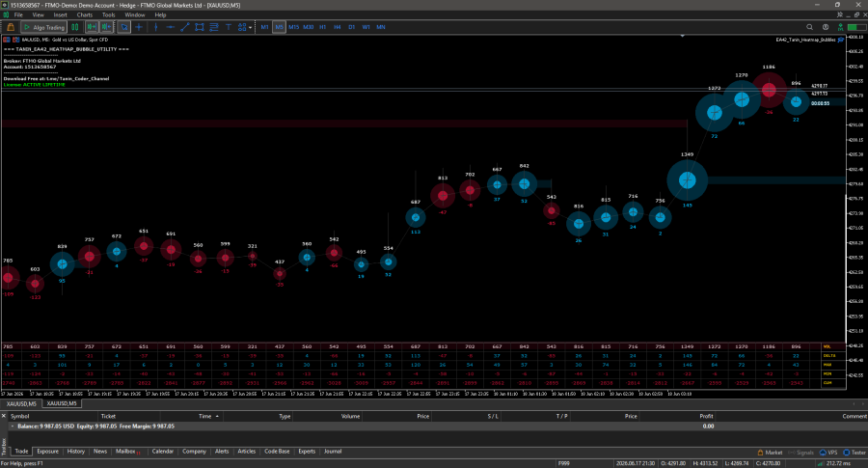Screen dimensions: 868x468
Task: Open the Charts menu
Action: pyautogui.click(x=85, y=14)
